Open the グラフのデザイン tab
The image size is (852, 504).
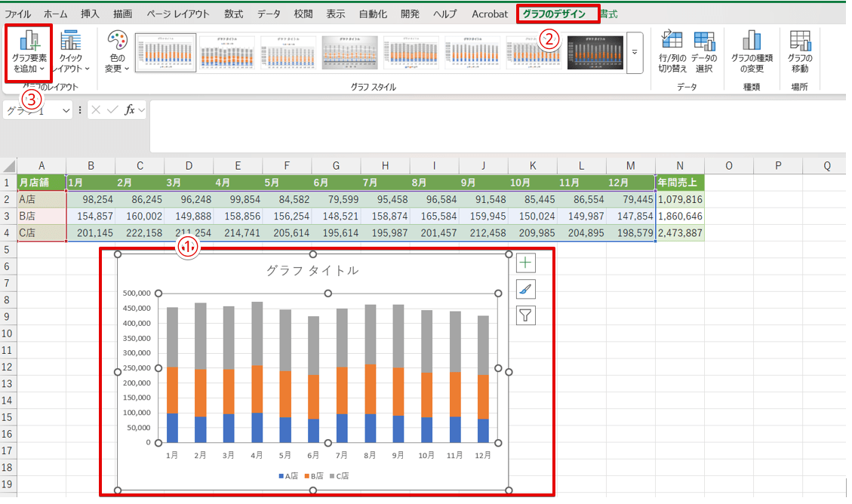pyautogui.click(x=554, y=14)
